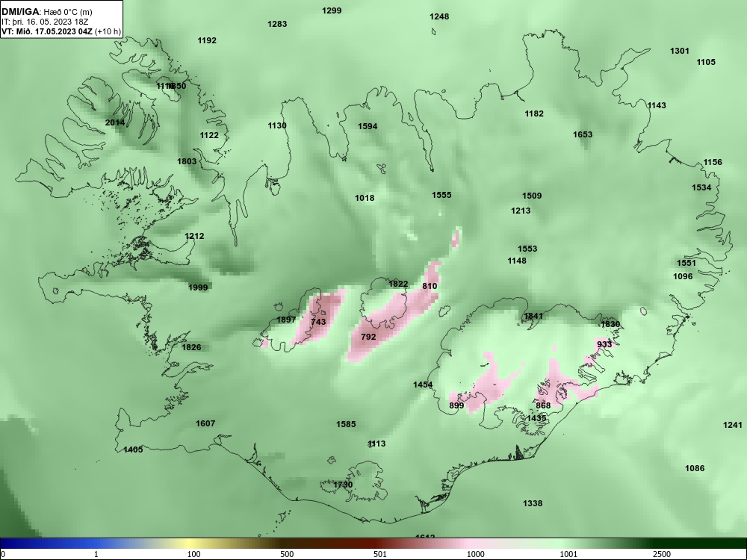The image size is (747, 560).
Task: Click the 1213 height value
Action: (521, 211)
